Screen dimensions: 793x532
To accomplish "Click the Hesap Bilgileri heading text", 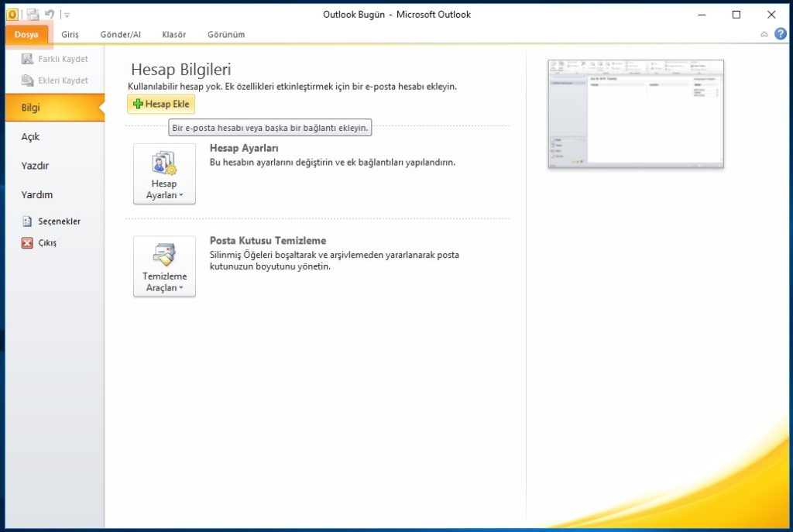I will (181, 69).
